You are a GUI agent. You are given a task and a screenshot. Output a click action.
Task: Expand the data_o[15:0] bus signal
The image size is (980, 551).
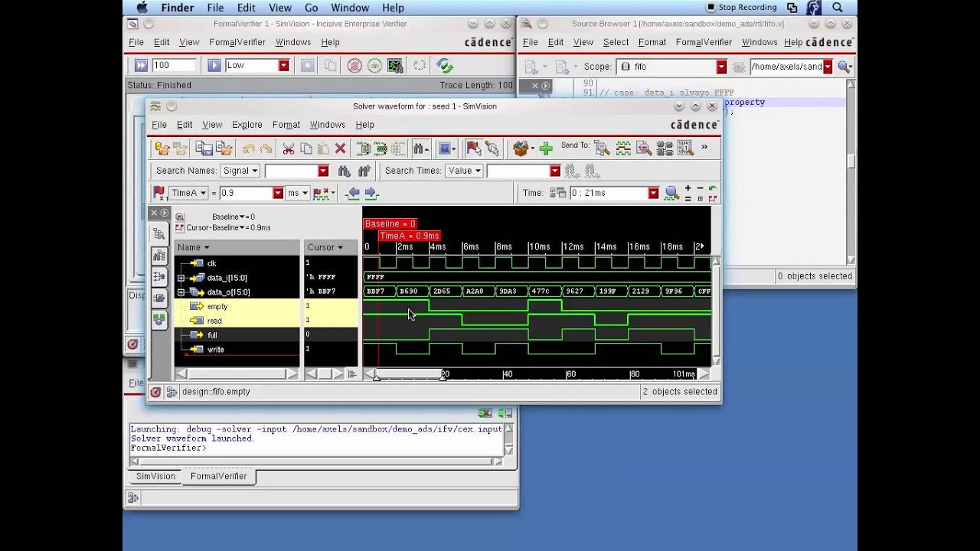(x=181, y=292)
